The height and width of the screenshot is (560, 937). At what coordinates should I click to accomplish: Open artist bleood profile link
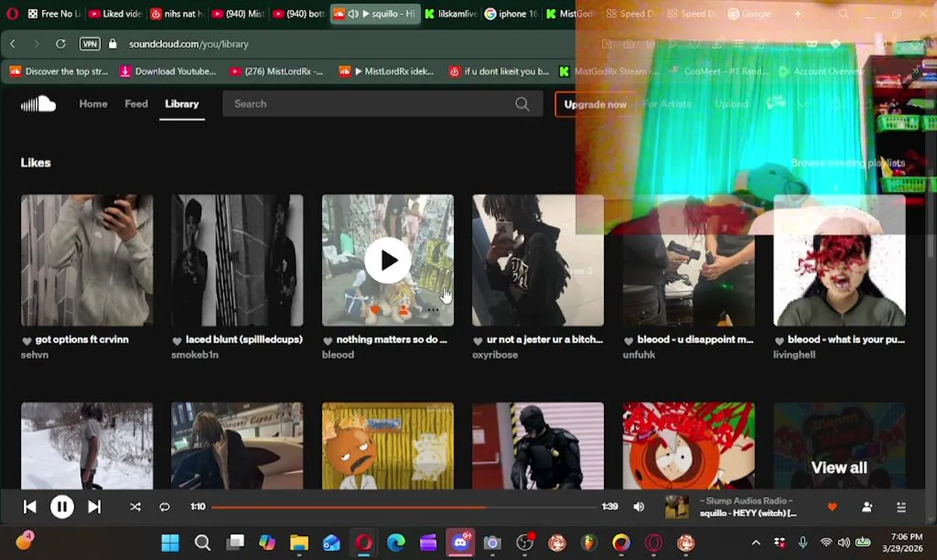coord(338,355)
